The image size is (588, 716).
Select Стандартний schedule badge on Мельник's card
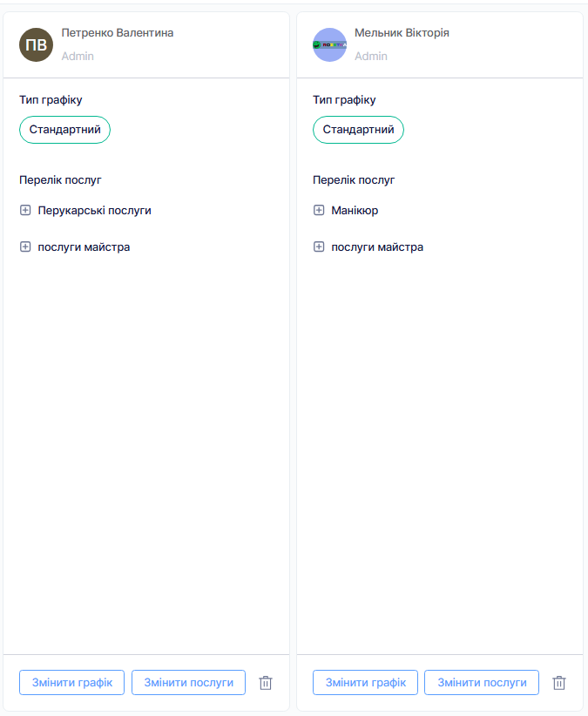(x=358, y=130)
